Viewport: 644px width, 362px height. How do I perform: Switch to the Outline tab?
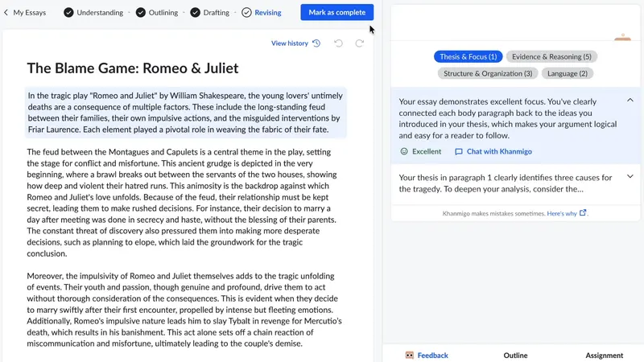(515, 355)
